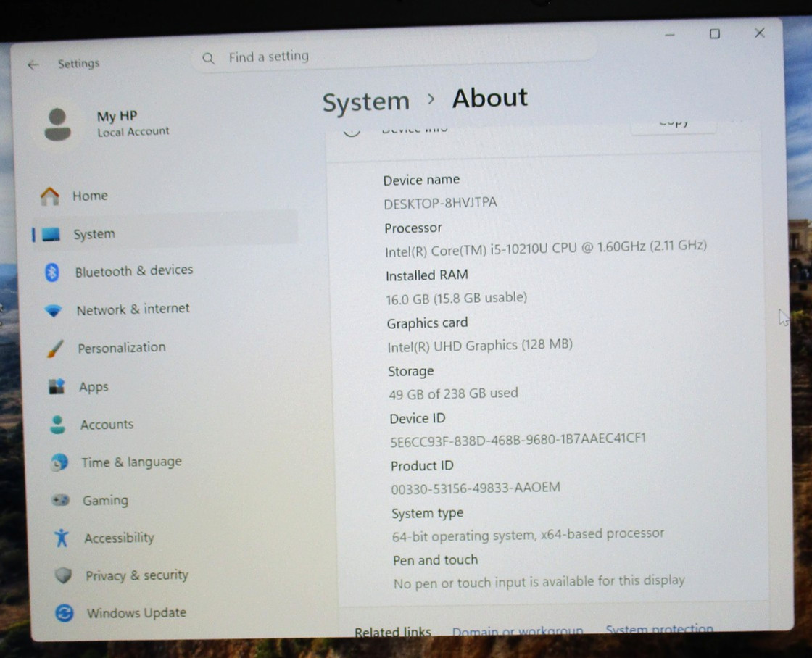This screenshot has width=812, height=658.
Task: Click the user avatar picture
Action: point(57,124)
